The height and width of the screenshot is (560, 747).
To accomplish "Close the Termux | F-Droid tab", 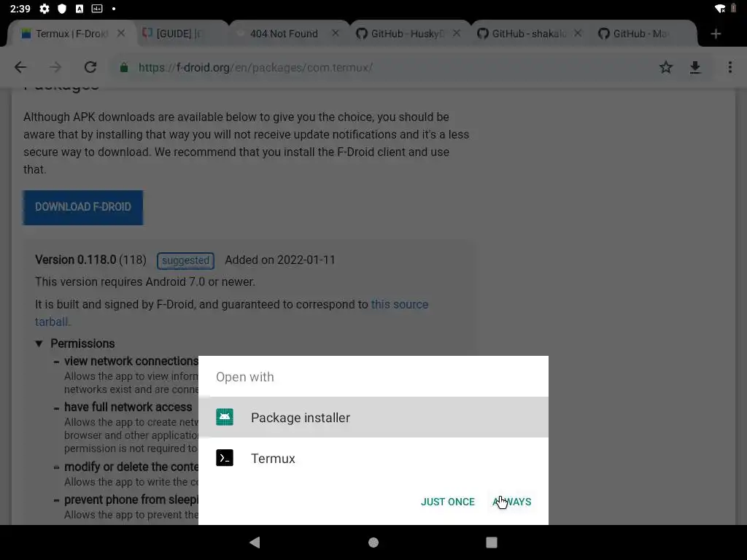I will (x=121, y=34).
